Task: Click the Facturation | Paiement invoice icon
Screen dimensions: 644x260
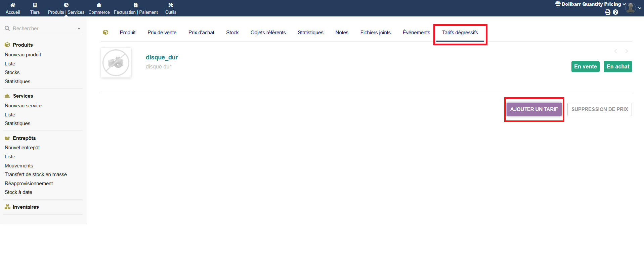Action: [136, 5]
